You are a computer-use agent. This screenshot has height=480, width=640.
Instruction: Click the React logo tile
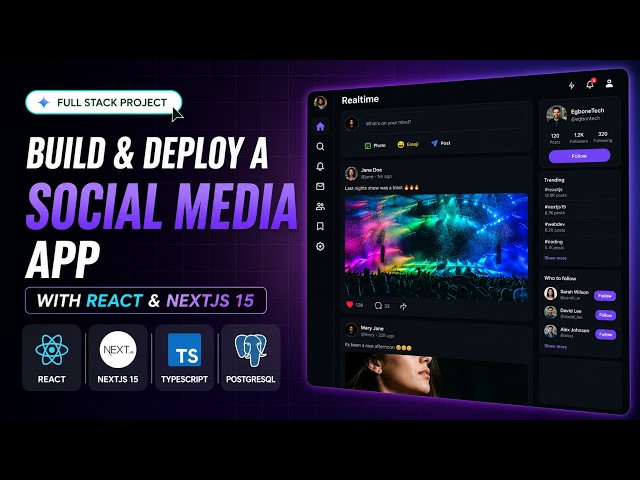tap(52, 358)
